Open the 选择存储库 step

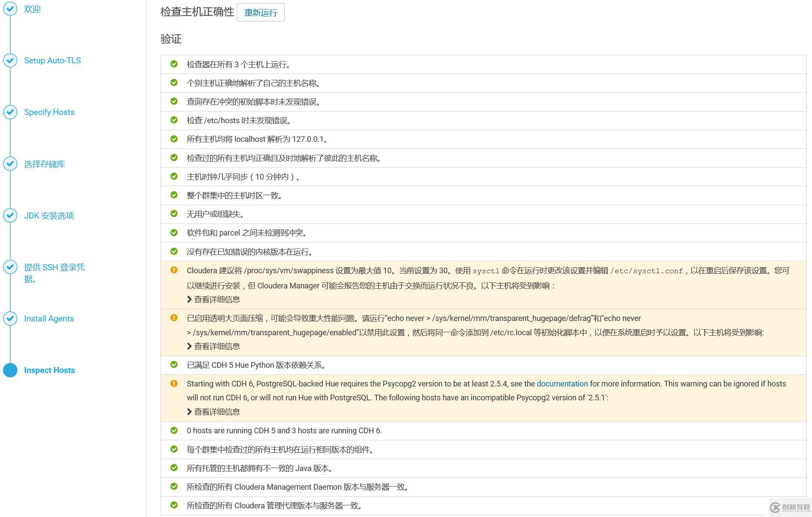tap(45, 164)
